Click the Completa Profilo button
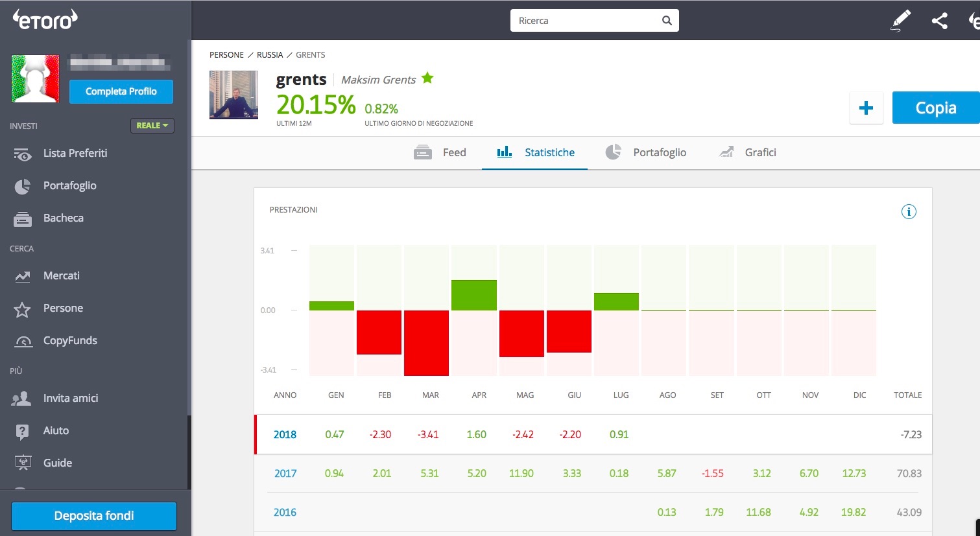 pyautogui.click(x=121, y=91)
